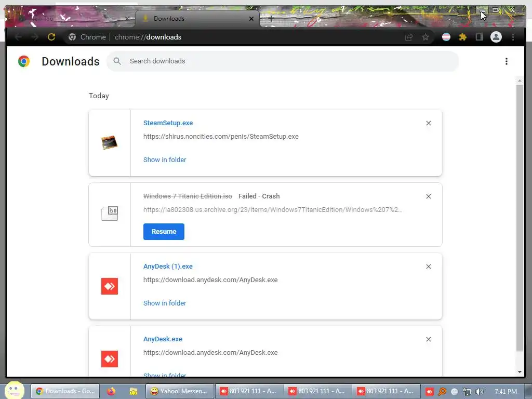Open Yahoo! Messenger taskbar button
This screenshot has height=399, width=532.
179,391
